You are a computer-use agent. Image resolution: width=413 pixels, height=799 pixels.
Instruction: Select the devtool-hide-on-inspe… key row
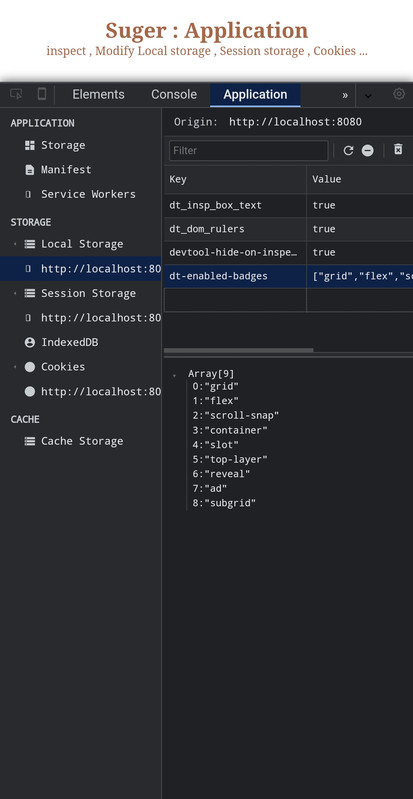[236, 252]
